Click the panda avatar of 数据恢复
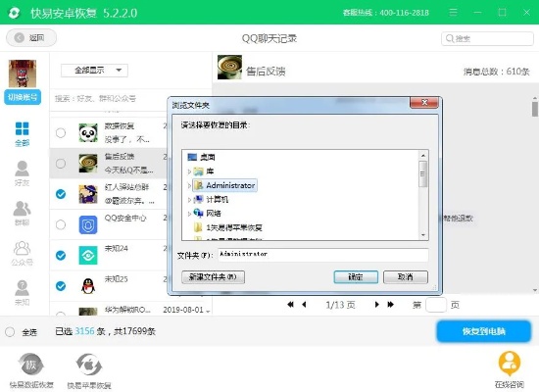The height and width of the screenshot is (392, 539). [x=88, y=132]
